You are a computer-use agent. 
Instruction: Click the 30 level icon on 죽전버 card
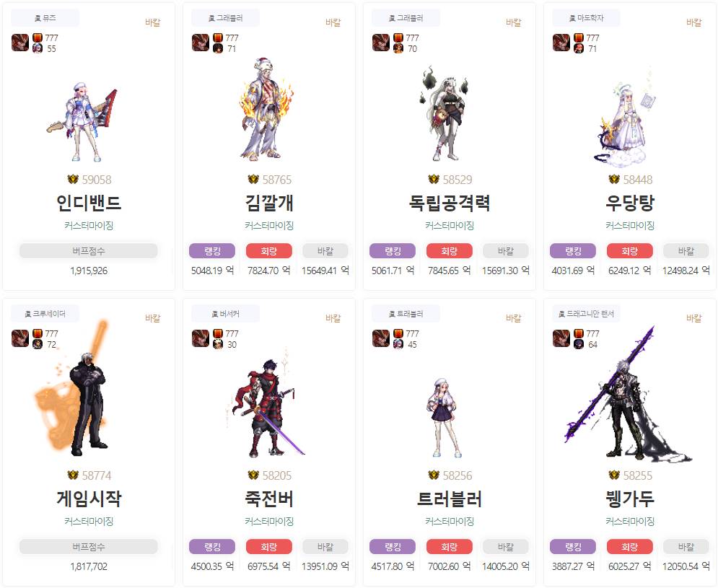coord(218,344)
